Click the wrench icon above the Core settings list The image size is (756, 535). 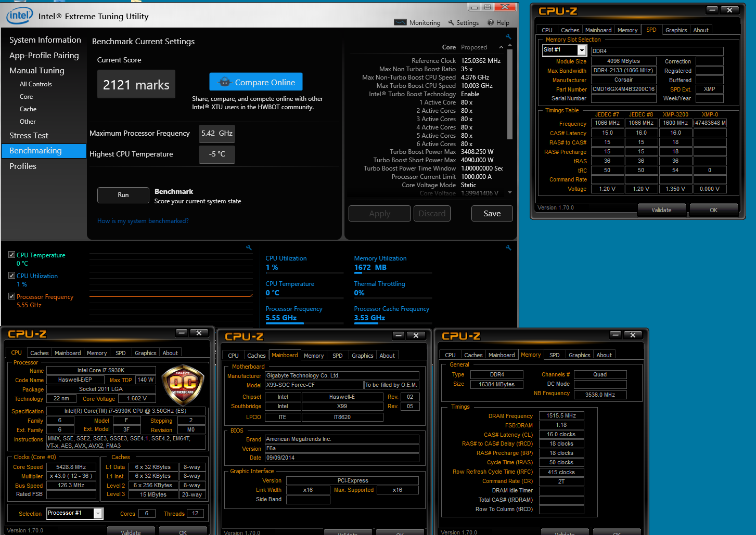pos(508,37)
